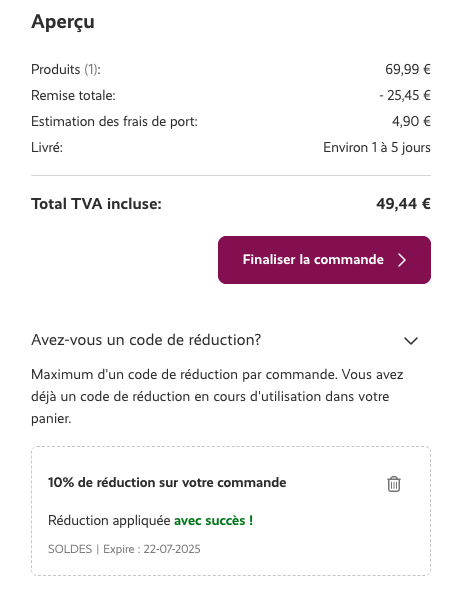Click 'Estimation des frais de port:' label
This screenshot has height=589, width=474.
pyautogui.click(x=114, y=121)
